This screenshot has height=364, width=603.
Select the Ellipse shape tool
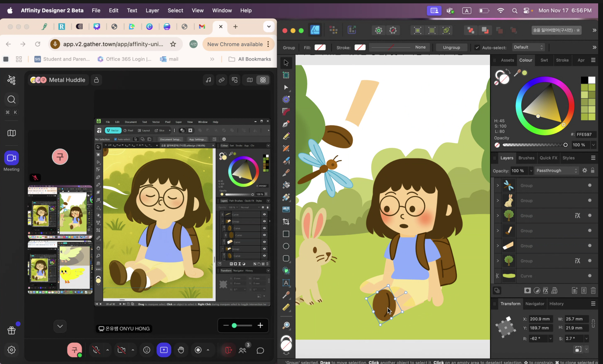(x=286, y=246)
